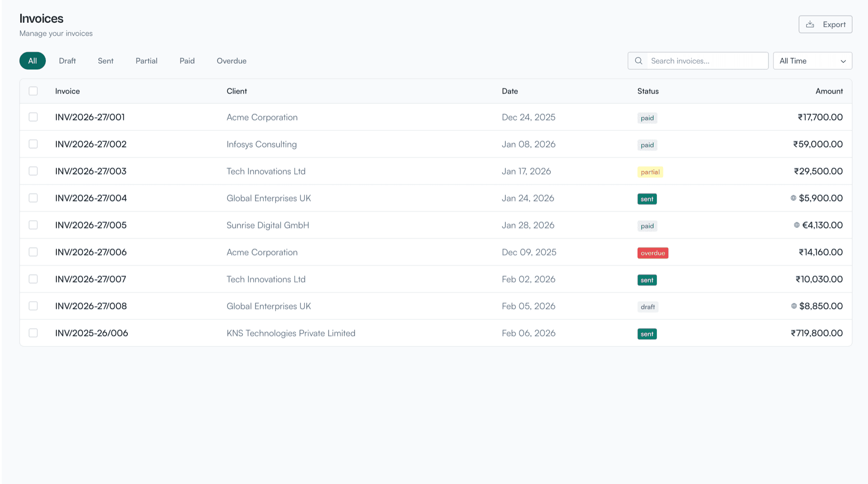Click the magnifier icon in the search bar
The image size is (868, 484).
click(638, 61)
